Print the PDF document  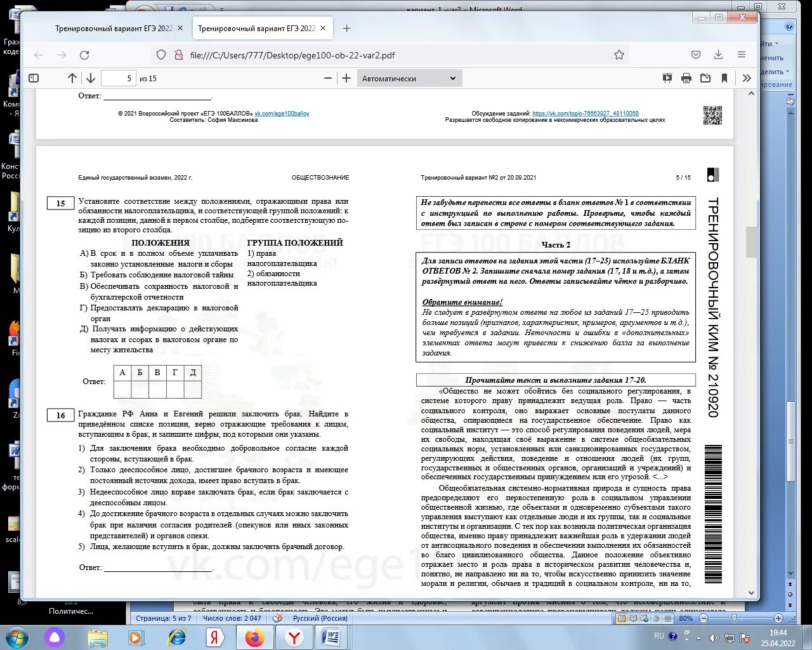pos(686,78)
